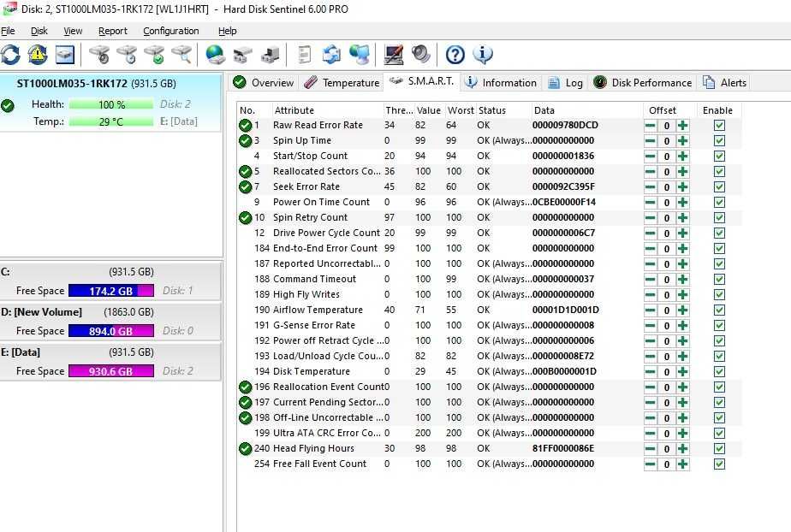Screen dimensions: 791x532
Task: Click the monitor with pen configuration icon
Action: (x=394, y=55)
